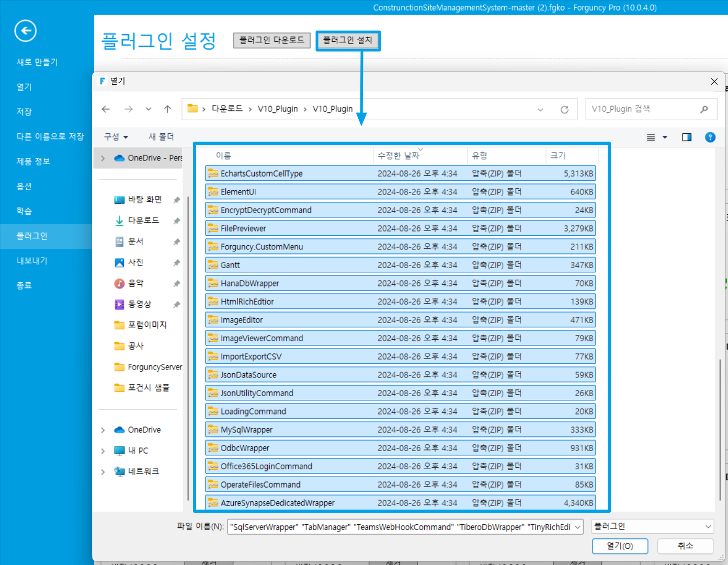This screenshot has height=565, width=728.
Task: Click the 플러그인 다운로드 button
Action: pos(271,40)
